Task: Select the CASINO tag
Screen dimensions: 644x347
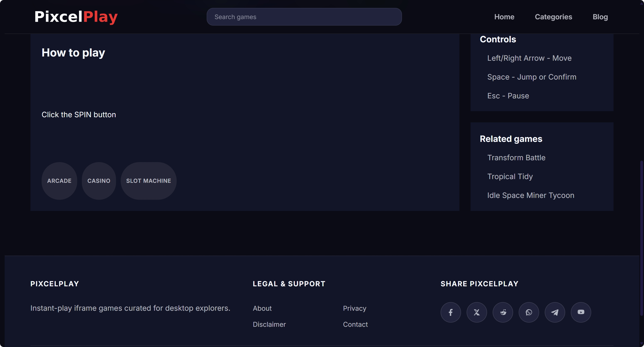Action: click(x=99, y=181)
